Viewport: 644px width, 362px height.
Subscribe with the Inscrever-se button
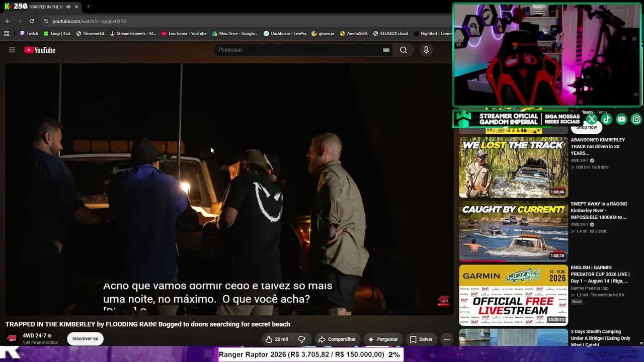tap(85, 339)
